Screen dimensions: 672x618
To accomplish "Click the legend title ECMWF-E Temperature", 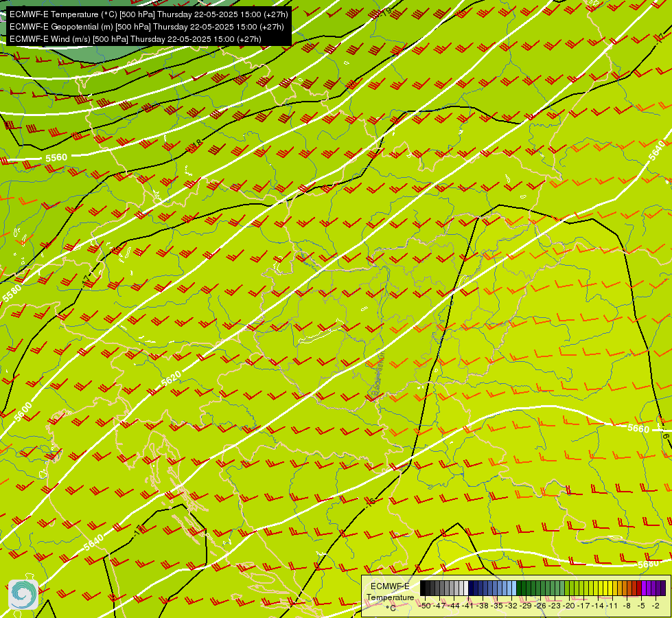I will [391, 592].
